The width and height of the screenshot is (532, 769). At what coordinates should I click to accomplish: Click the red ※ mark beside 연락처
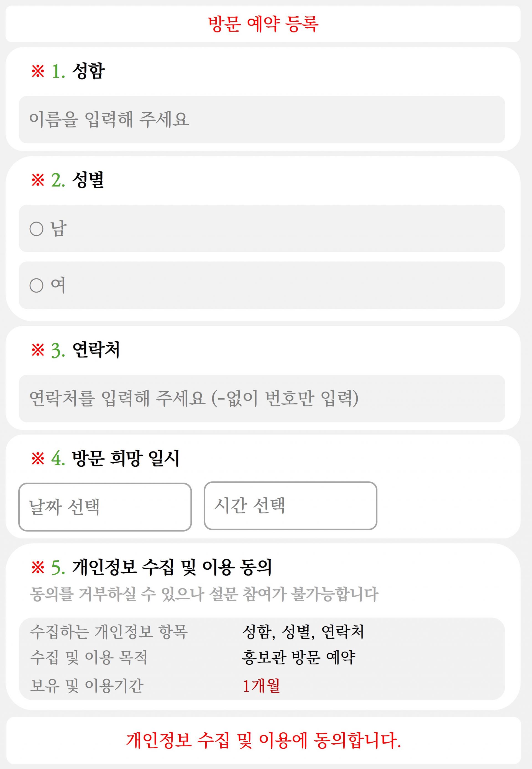pos(38,350)
